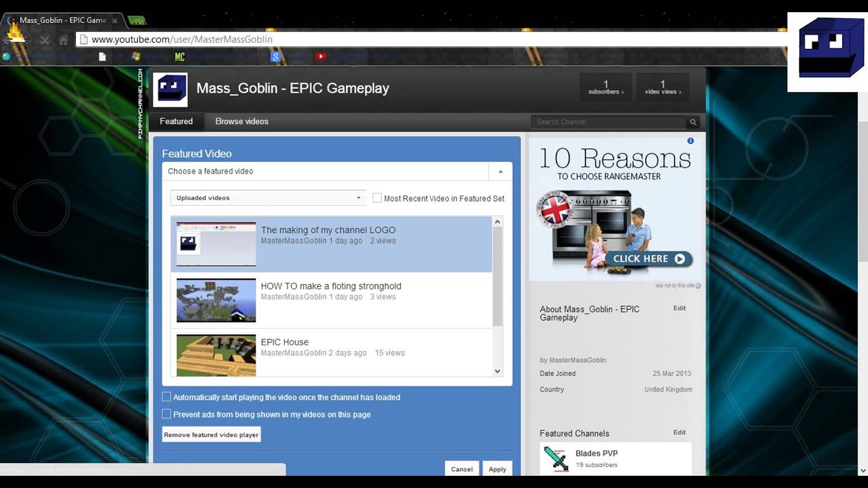868x488 pixels.
Task: Click page scrollbar down arrow
Action: (x=863, y=470)
